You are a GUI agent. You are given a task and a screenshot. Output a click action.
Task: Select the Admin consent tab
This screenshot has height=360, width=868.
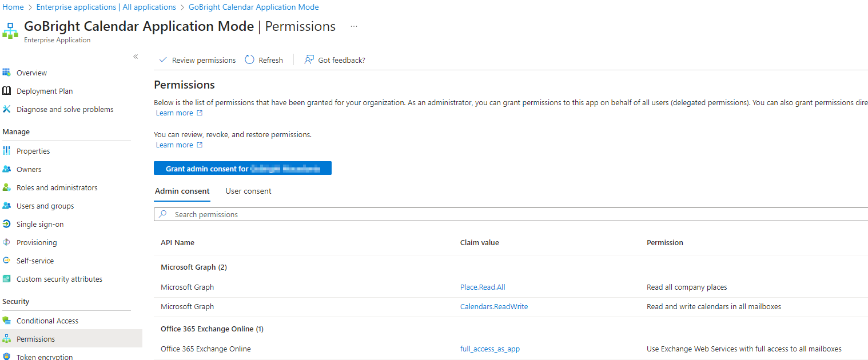182,191
